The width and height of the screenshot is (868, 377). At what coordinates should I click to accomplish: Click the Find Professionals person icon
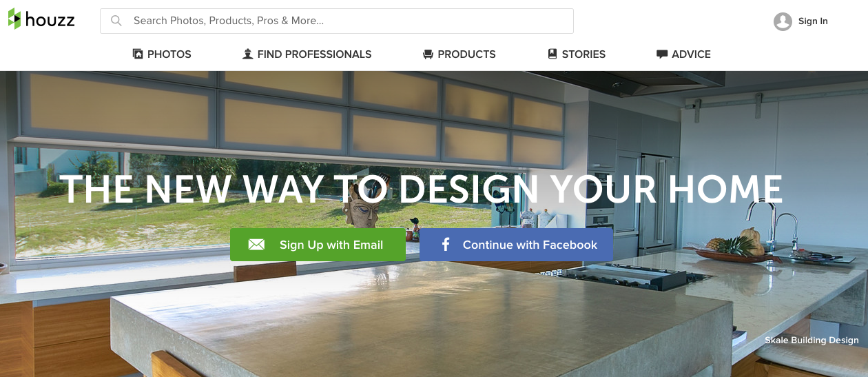248,54
